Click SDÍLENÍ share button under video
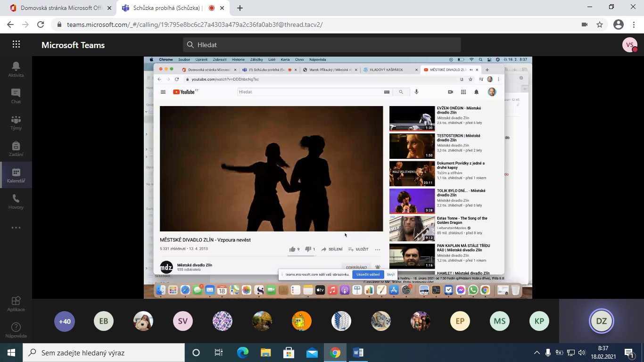 click(332, 249)
